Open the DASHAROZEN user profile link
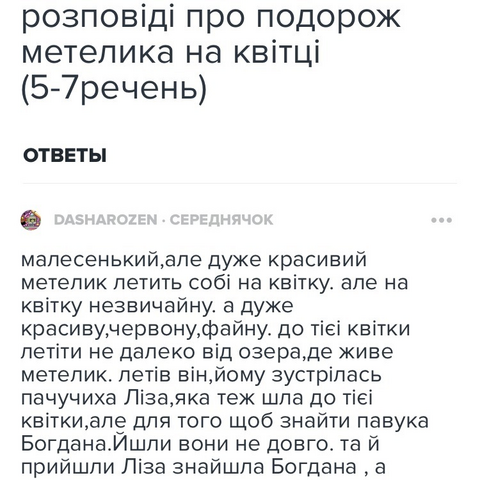 pos(105,220)
